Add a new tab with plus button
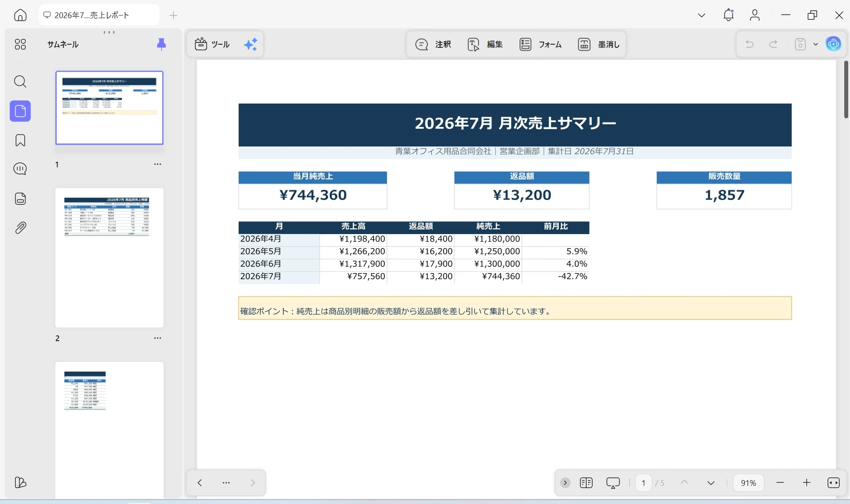The height and width of the screenshot is (504, 850). [x=174, y=15]
